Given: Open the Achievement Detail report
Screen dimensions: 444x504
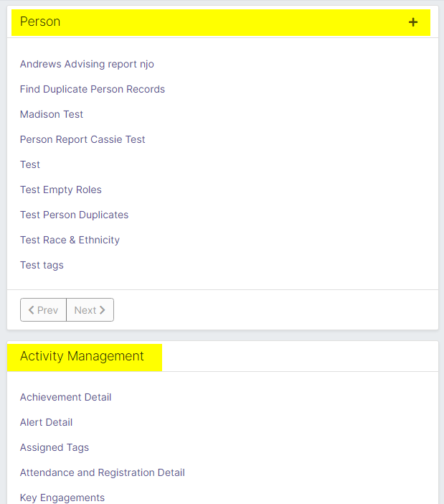Looking at the screenshot, I should tap(65, 397).
